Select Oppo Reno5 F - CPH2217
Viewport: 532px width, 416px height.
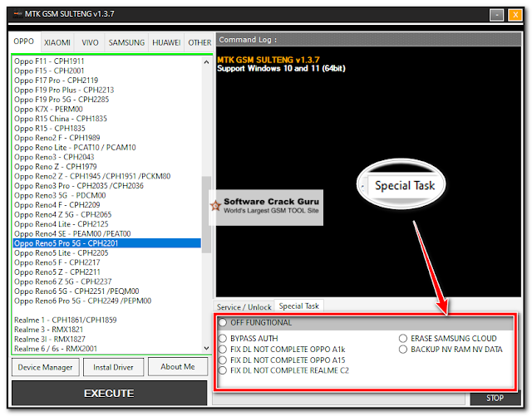click(107, 262)
